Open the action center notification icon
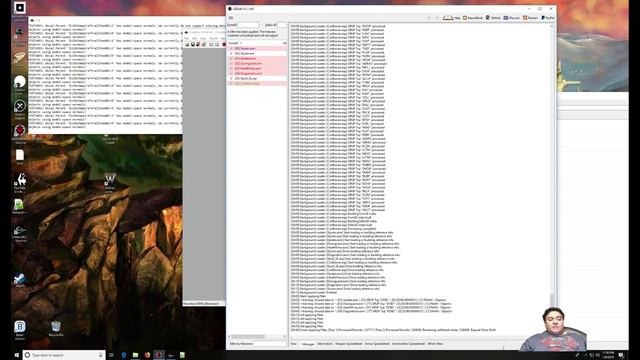This screenshot has height=360, width=640. point(621,356)
